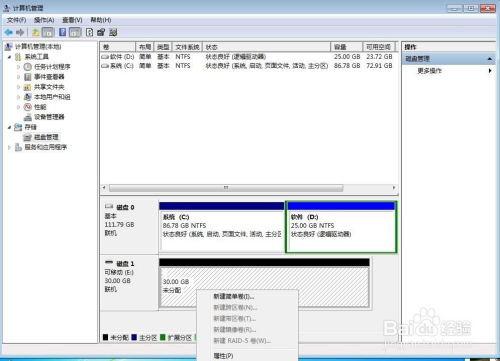
Task: Select the 磁盘管理 disk icon in the tree
Action: (x=28, y=137)
